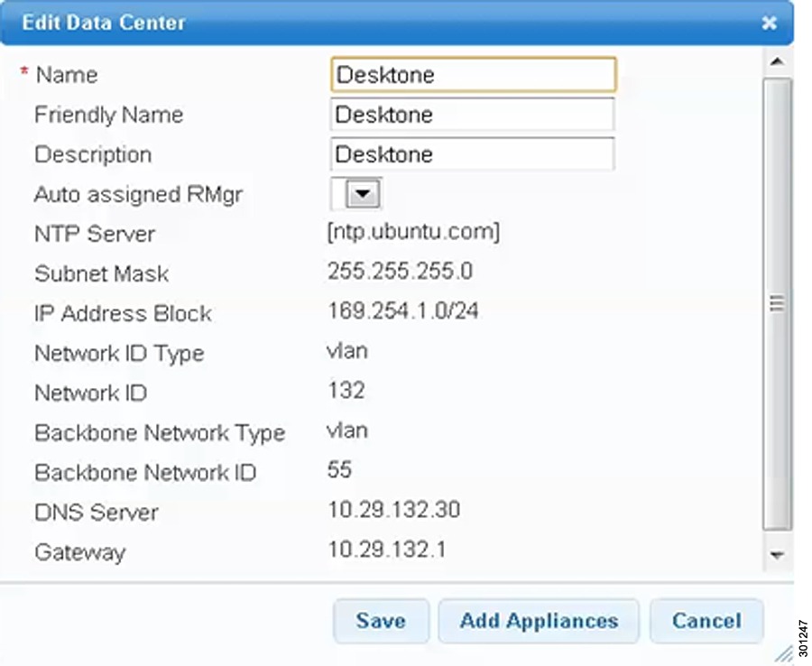The width and height of the screenshot is (812, 666).
Task: Click the dialog resize grip corner
Action: [x=783, y=655]
